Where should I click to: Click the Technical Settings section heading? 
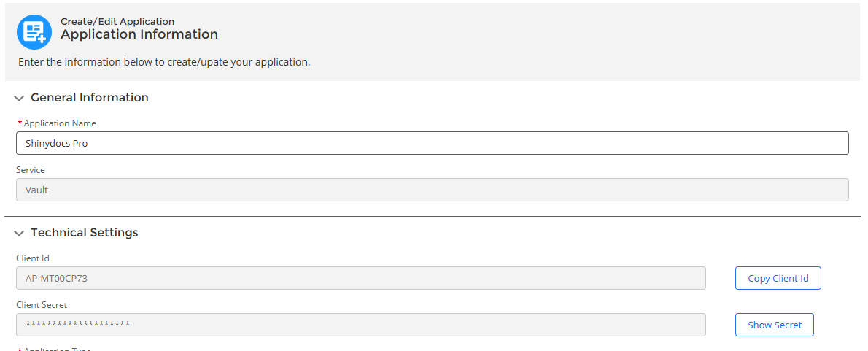(84, 233)
